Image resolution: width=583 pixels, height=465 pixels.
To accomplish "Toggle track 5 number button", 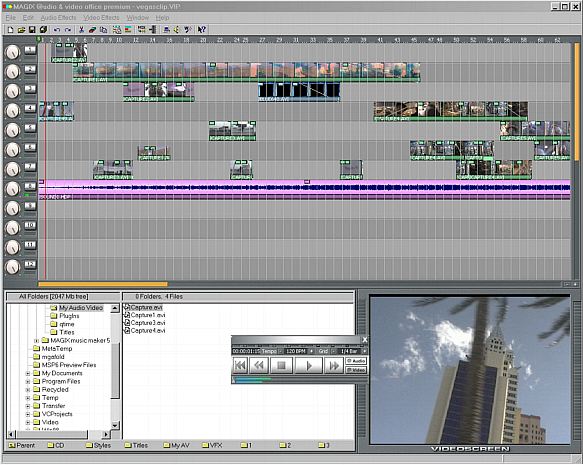I will 30,128.
